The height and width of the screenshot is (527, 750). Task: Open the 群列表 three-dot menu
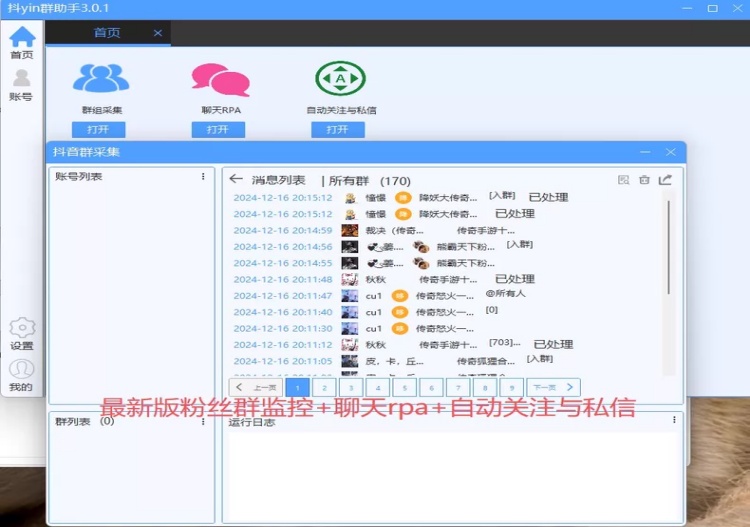tap(203, 421)
